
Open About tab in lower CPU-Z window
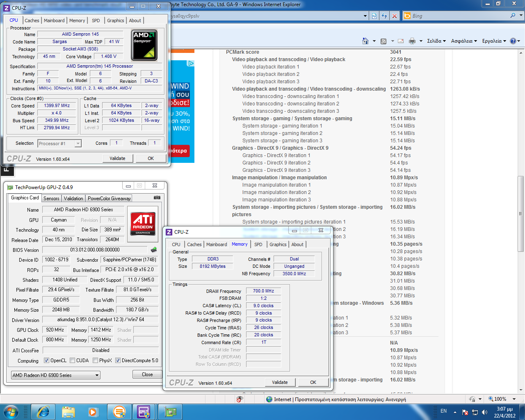point(297,244)
